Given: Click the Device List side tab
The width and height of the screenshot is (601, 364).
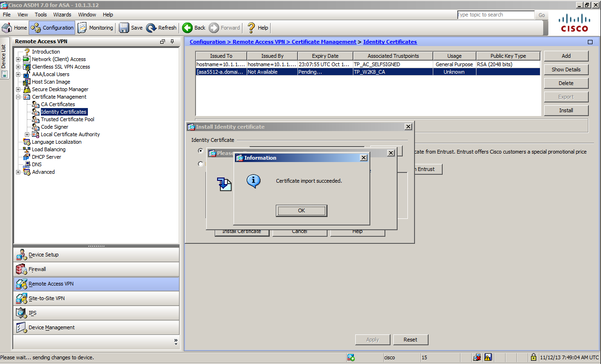Looking at the screenshot, I should 4,58.
